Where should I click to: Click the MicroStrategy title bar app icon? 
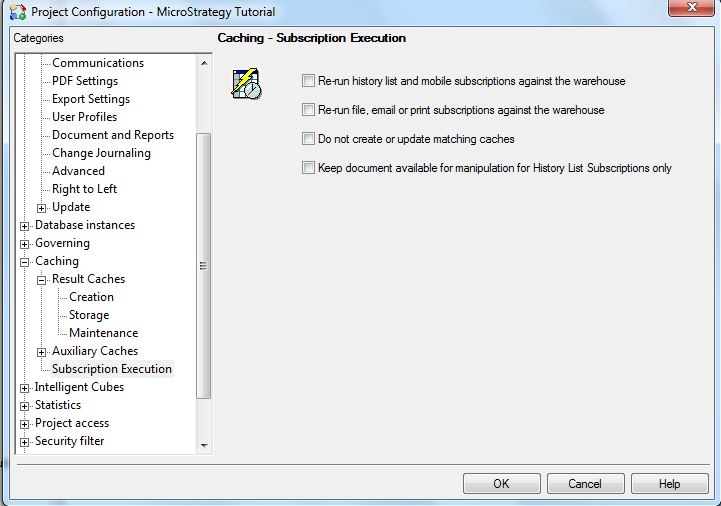[18, 12]
